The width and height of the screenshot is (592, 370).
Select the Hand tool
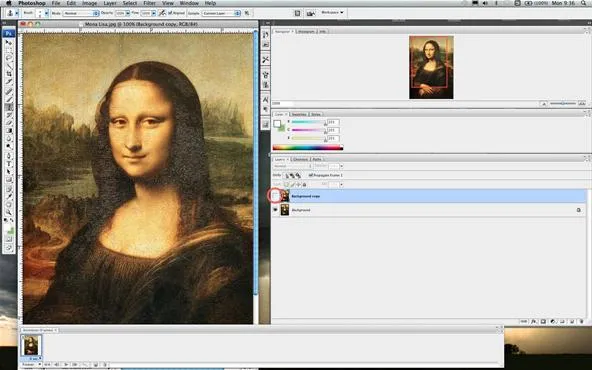(9, 204)
